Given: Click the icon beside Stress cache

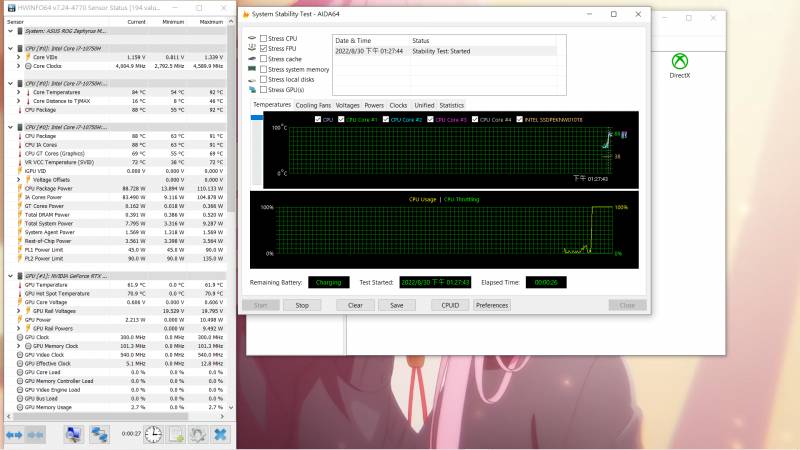Looking at the screenshot, I should coord(252,59).
